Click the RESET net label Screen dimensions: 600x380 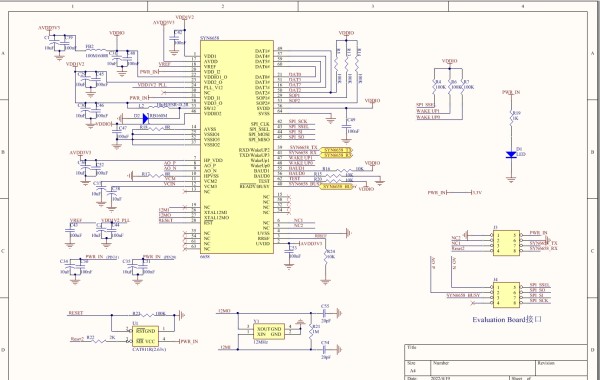coord(75,313)
